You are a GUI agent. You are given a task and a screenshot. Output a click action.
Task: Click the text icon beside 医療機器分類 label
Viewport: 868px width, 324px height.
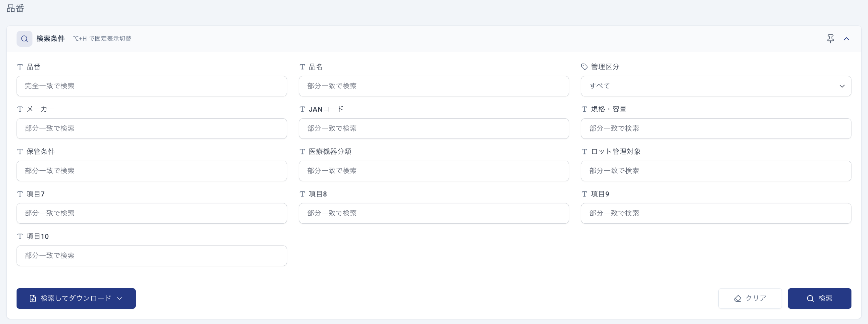click(302, 152)
